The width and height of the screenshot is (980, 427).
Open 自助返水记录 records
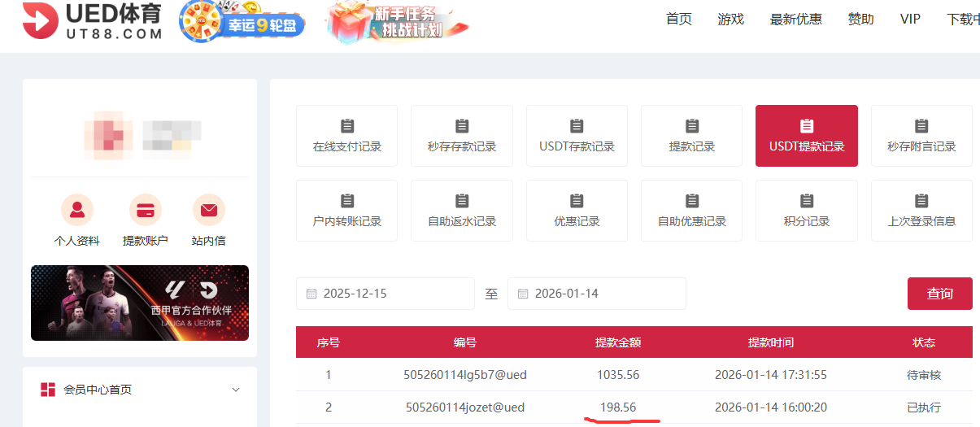461,211
